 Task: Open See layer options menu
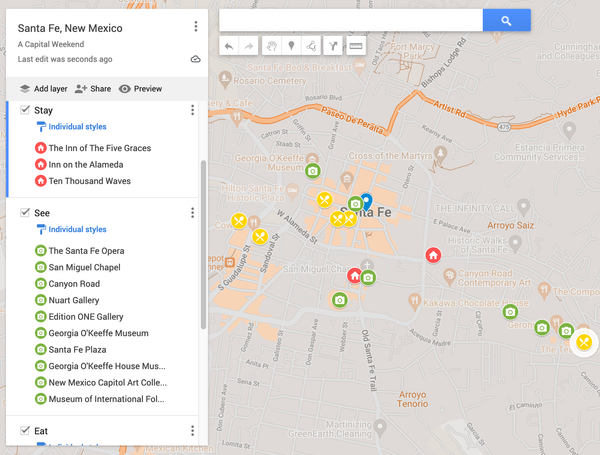[x=192, y=213]
